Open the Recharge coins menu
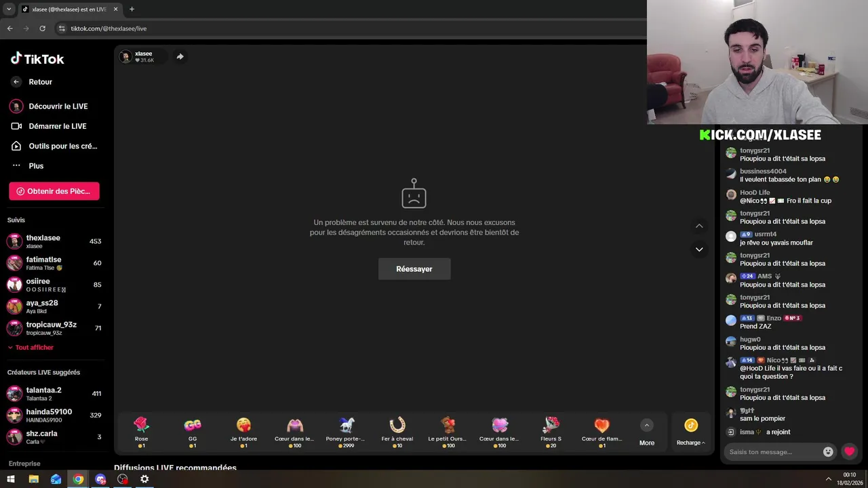Screen dimensions: 868x488 click(x=691, y=432)
